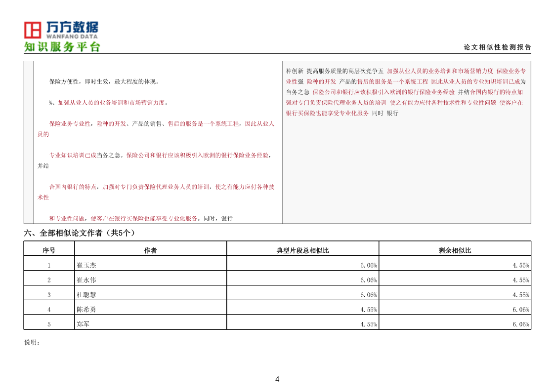Select 崔玉杰's 典型片段总相似比 value 6.06%
Screen dimensions: 555x392
click(x=369, y=266)
